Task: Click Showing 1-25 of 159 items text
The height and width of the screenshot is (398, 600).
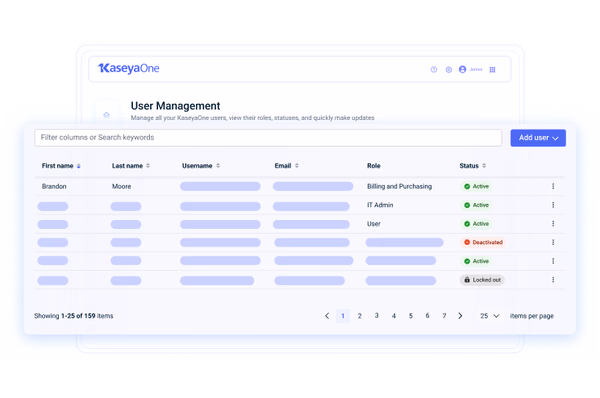Action: 73,316
